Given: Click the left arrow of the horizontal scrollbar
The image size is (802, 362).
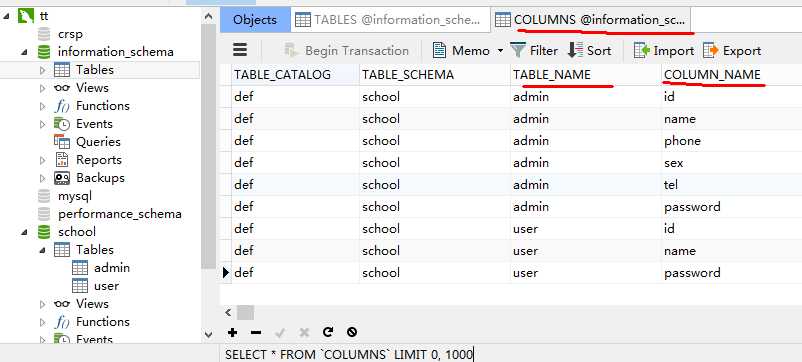Looking at the screenshot, I should pyautogui.click(x=228, y=312).
